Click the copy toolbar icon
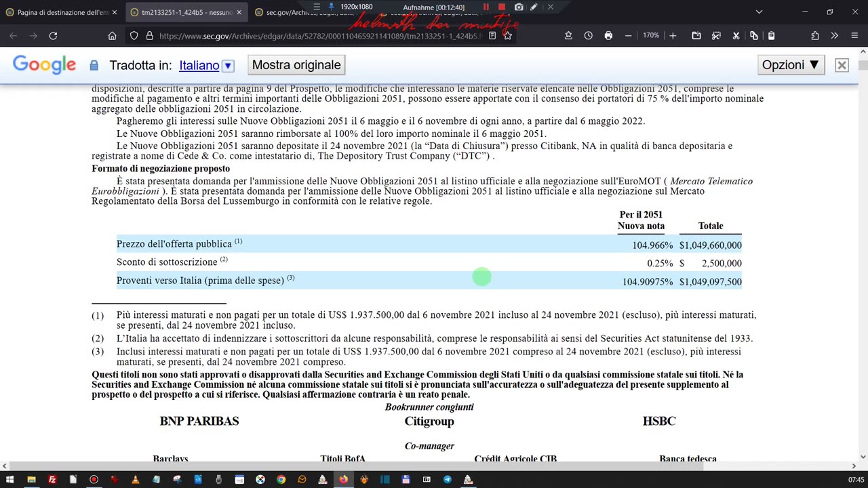 [753, 36]
